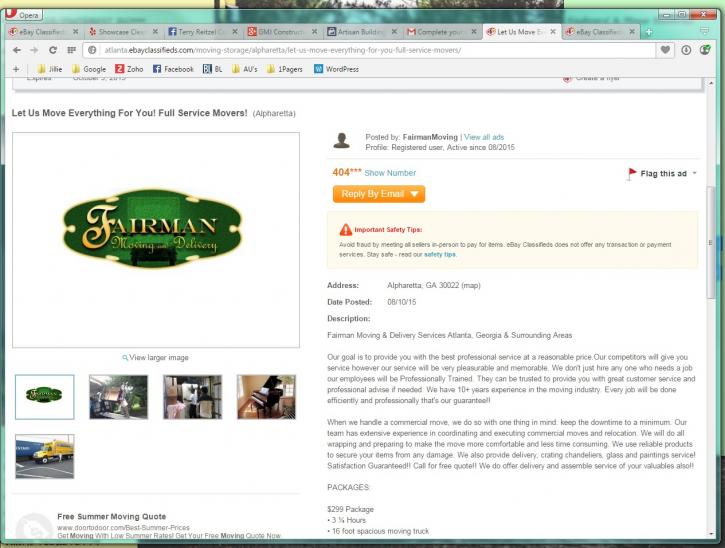Open the BL bookmark
Screen dimensions: 725x548
(x=213, y=69)
